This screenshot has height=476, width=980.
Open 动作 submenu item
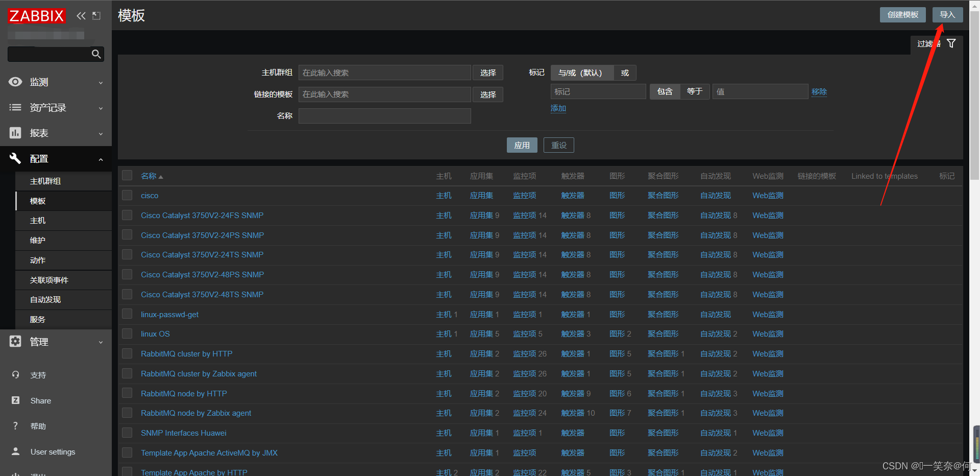[64, 260]
